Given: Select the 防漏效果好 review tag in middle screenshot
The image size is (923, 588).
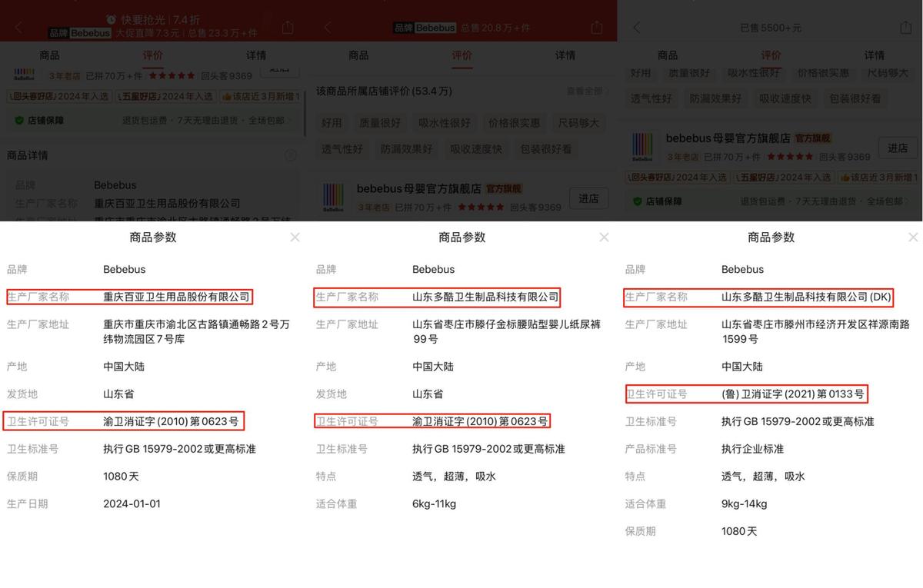Looking at the screenshot, I should coord(407,149).
